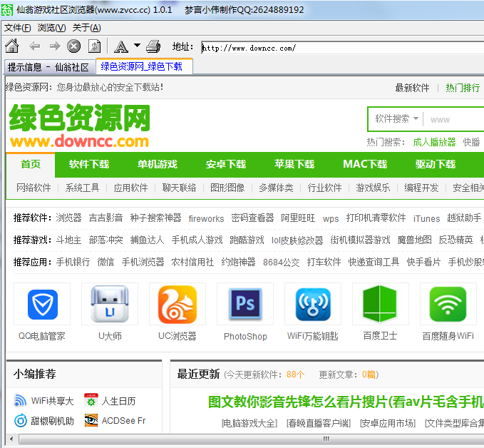The image size is (484, 448).
Task: Click the Print icon in toolbar
Action: point(153,47)
